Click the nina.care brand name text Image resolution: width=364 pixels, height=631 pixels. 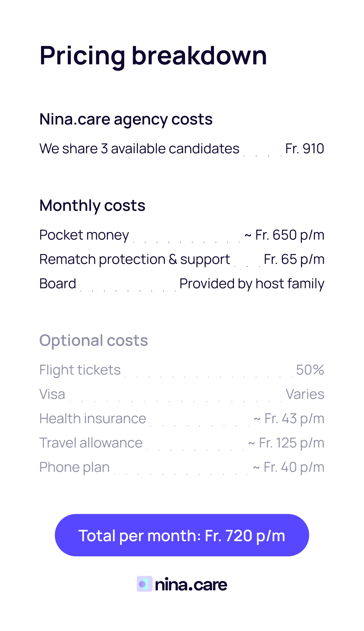(191, 584)
